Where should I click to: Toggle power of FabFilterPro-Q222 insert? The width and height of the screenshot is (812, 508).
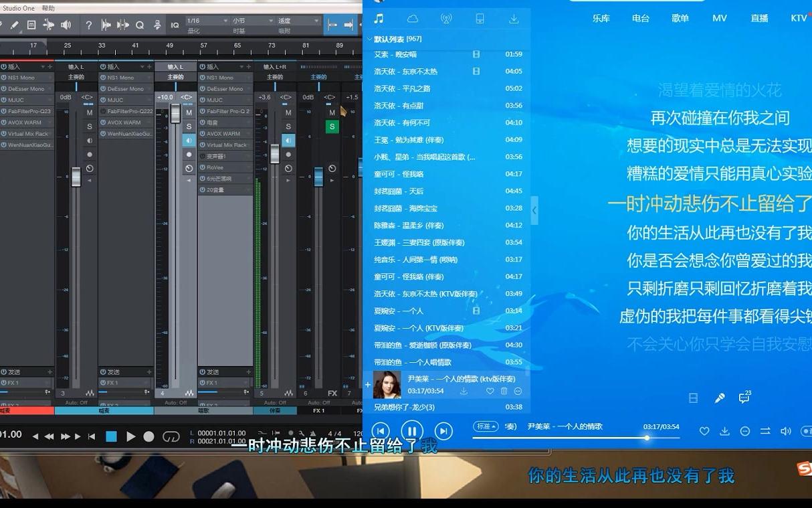[103, 111]
